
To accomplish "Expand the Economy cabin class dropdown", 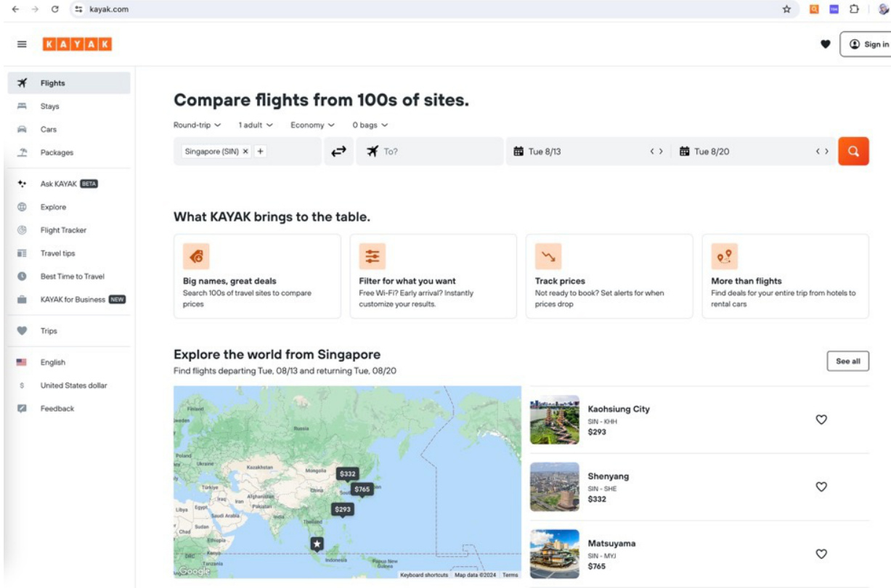I will click(312, 125).
